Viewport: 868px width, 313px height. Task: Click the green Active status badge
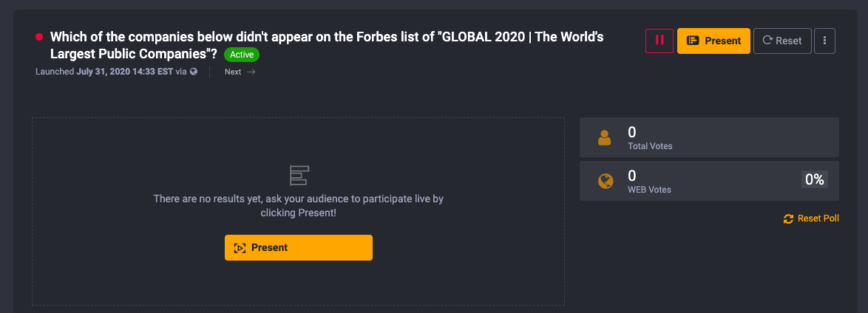pyautogui.click(x=241, y=55)
